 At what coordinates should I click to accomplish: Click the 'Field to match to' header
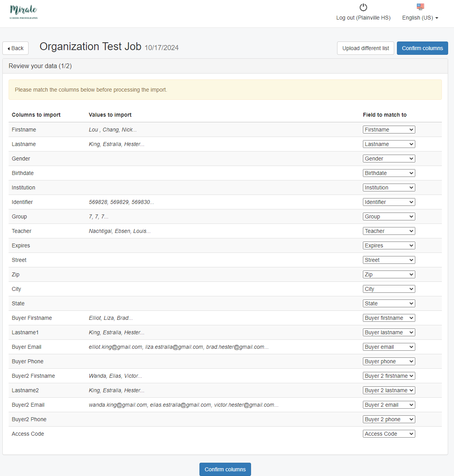(385, 115)
